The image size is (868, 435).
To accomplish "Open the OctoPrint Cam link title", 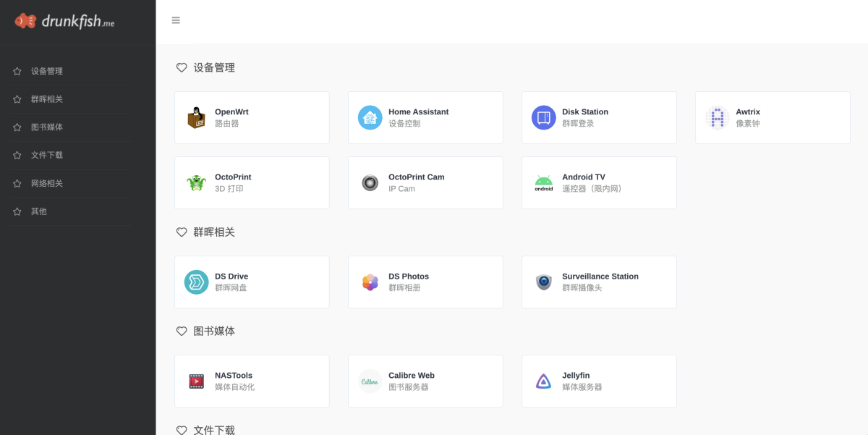I will tap(417, 177).
